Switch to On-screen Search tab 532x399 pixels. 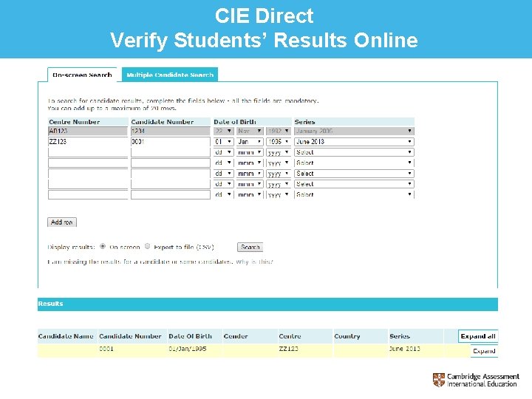pos(82,75)
